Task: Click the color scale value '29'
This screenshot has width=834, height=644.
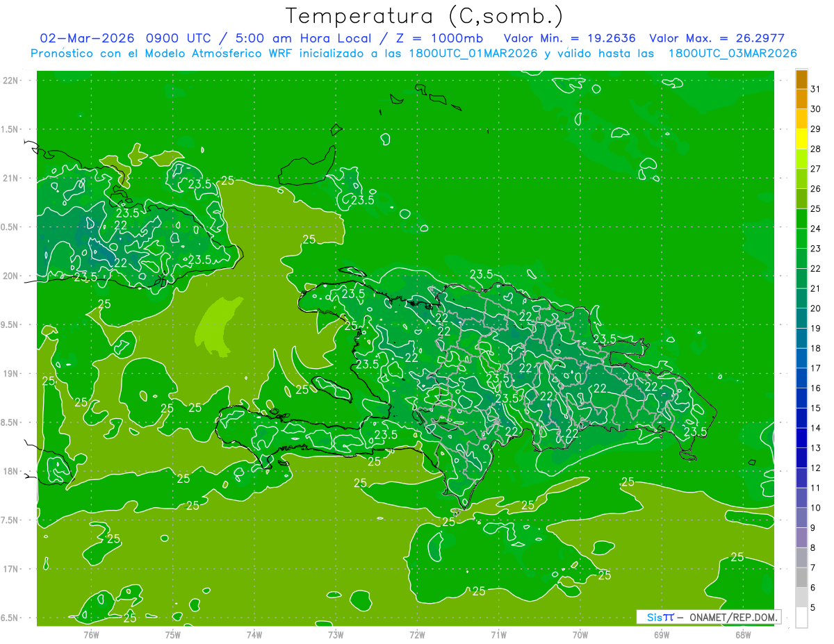Action: click(x=816, y=129)
